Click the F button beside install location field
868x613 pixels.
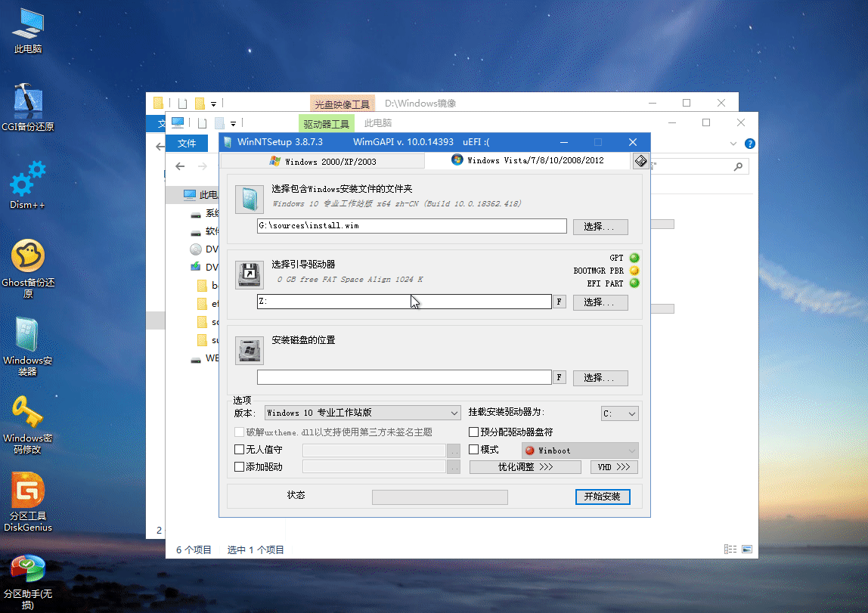click(x=559, y=377)
